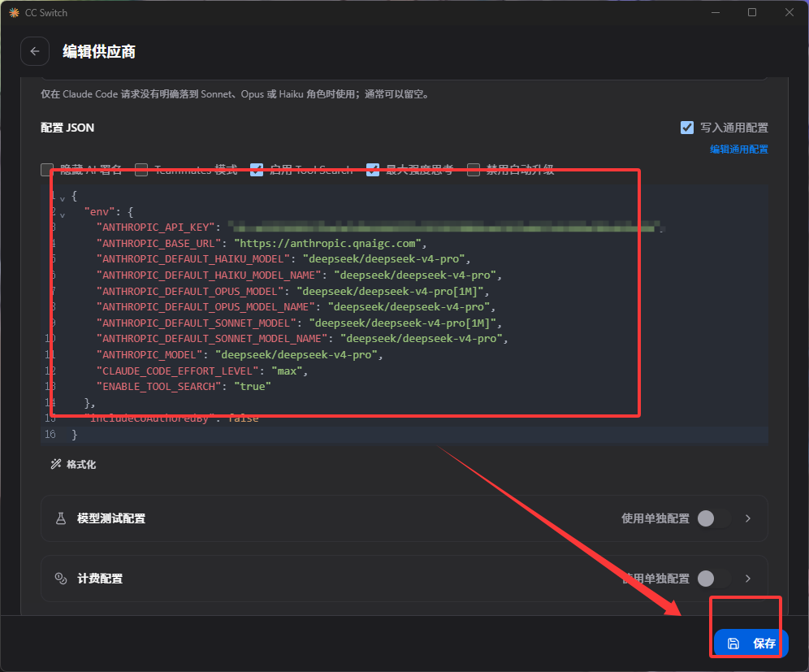Click the blurred ANTHROPIC_API_KEY value

(446, 227)
